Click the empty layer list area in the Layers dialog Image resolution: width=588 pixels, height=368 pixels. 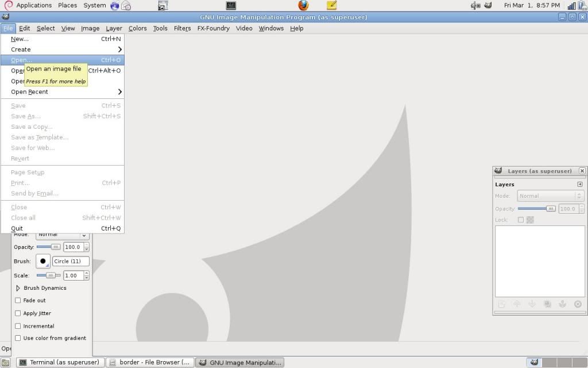click(x=540, y=262)
